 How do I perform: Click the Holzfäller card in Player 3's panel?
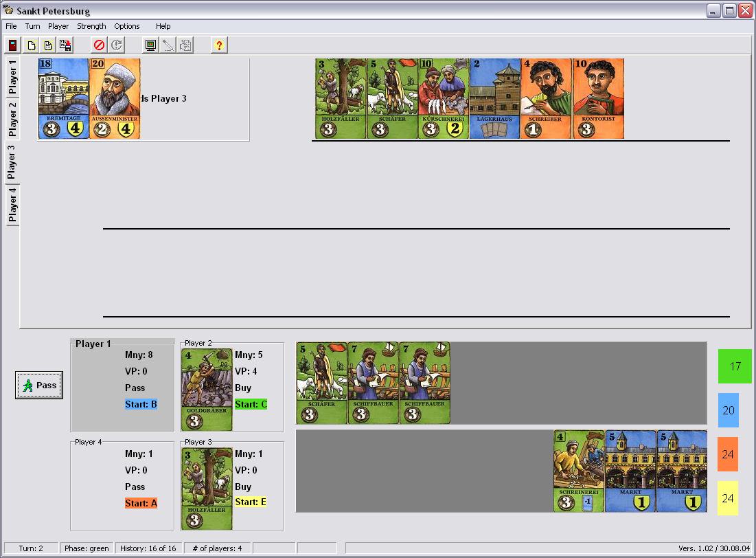click(207, 489)
